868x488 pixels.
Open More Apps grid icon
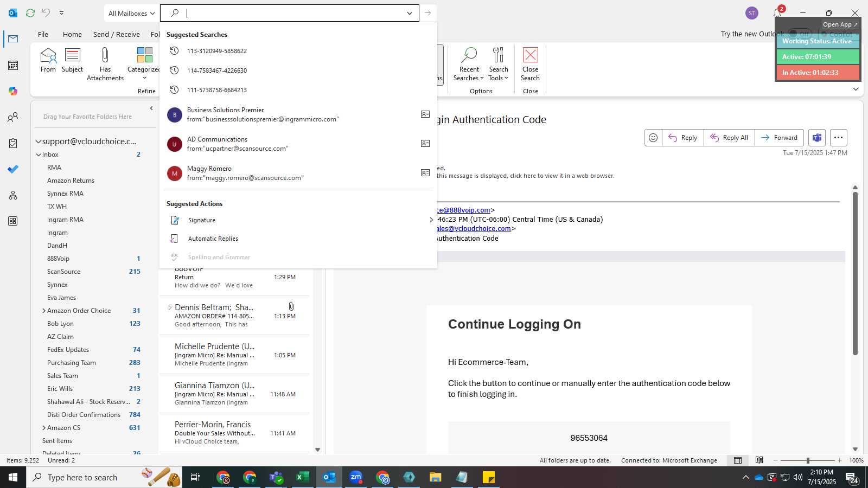coord(13,221)
